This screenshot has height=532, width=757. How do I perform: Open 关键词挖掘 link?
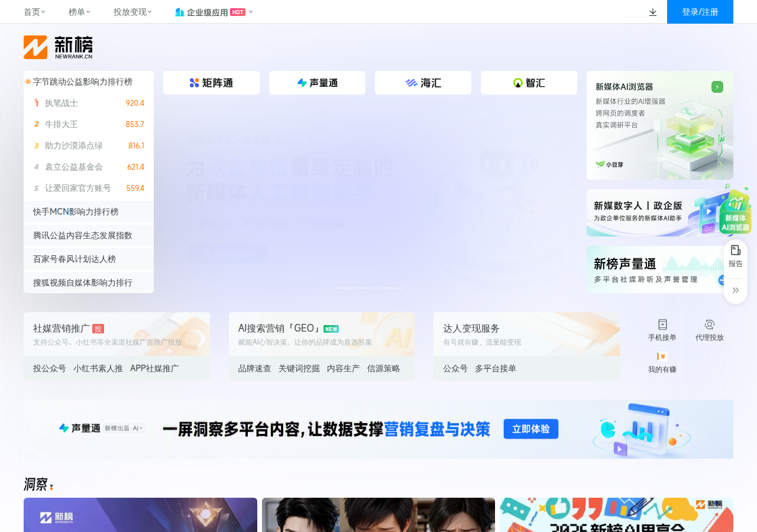[299, 368]
